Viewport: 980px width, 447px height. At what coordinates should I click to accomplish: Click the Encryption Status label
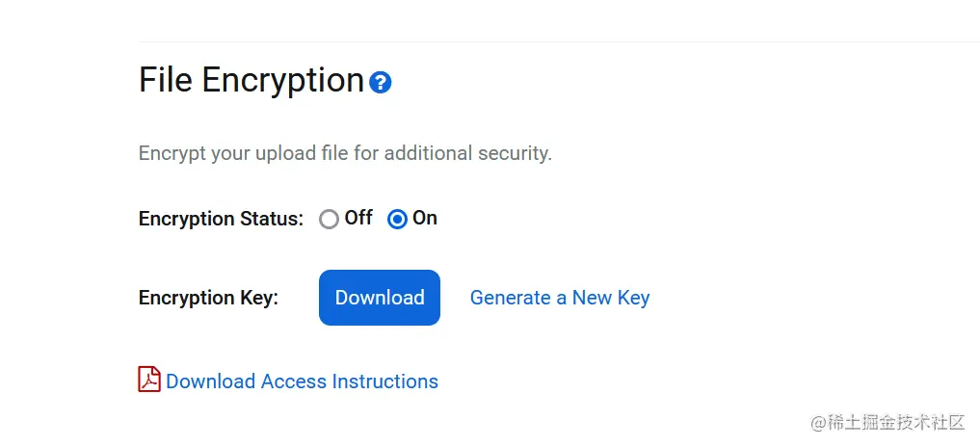click(x=222, y=219)
